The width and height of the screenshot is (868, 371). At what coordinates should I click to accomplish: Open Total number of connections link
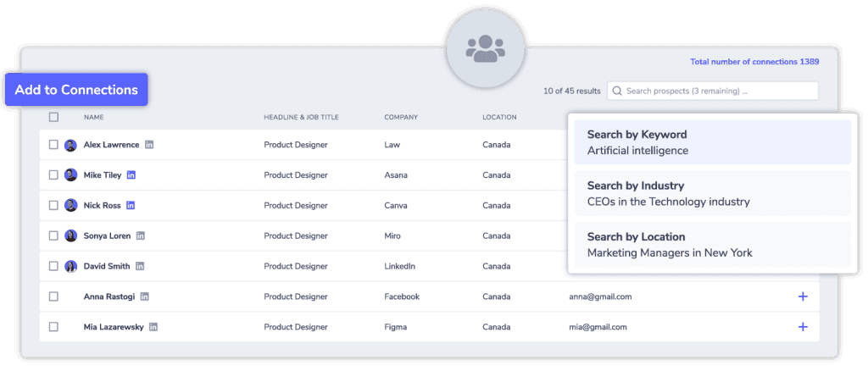pyautogui.click(x=754, y=62)
